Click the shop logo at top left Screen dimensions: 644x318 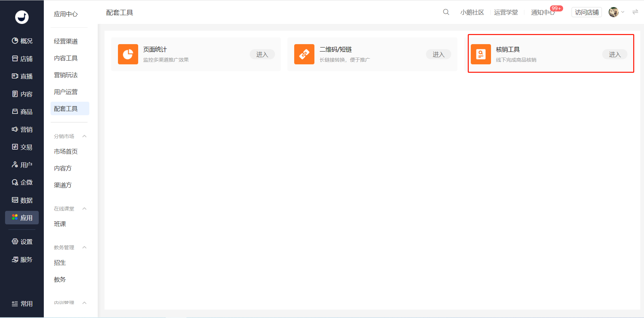[22, 17]
